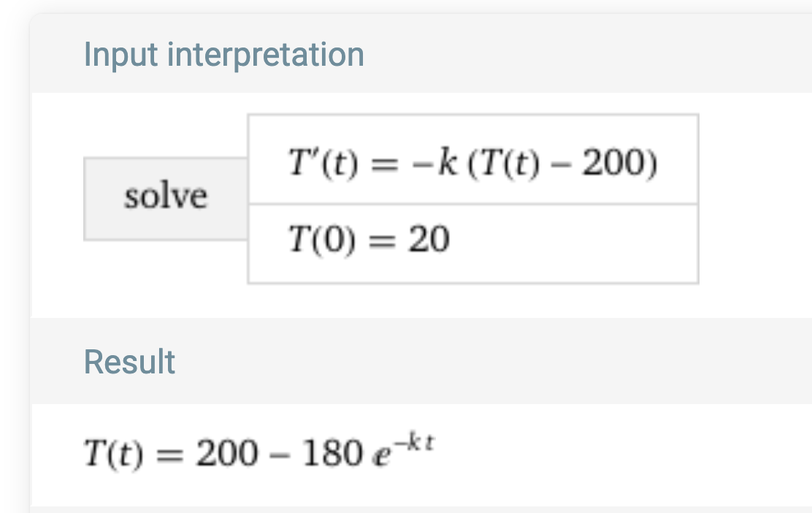Click T(0) in the initial condition

tap(322, 239)
